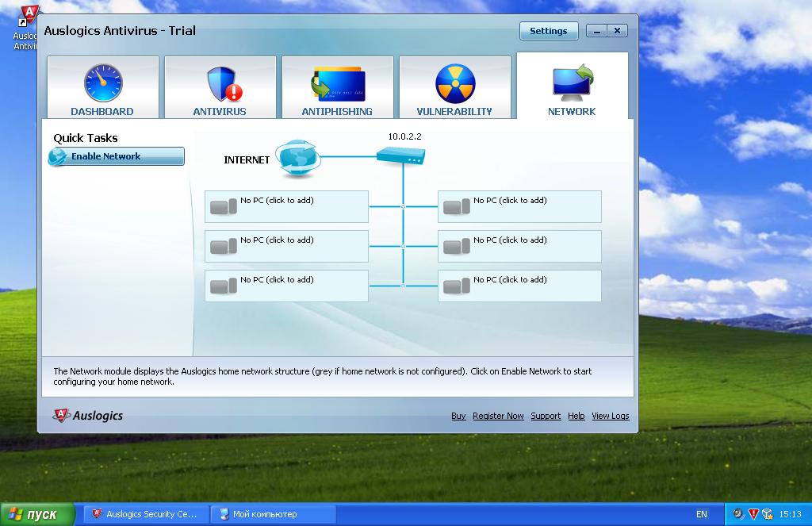Open the Settings button

pyautogui.click(x=549, y=31)
